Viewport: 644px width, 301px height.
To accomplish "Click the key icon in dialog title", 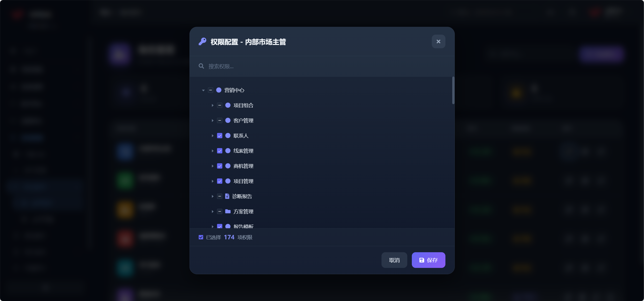I will 202,41.
